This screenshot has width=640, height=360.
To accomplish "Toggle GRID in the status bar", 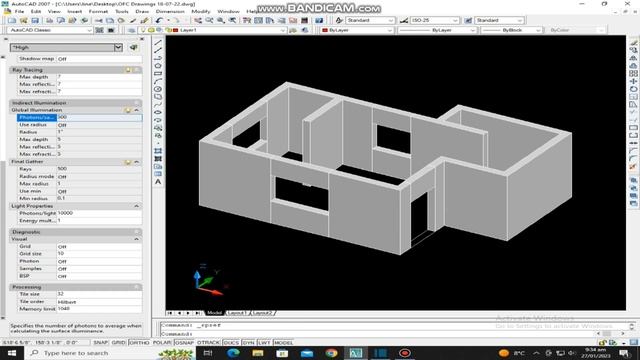I will 118,342.
